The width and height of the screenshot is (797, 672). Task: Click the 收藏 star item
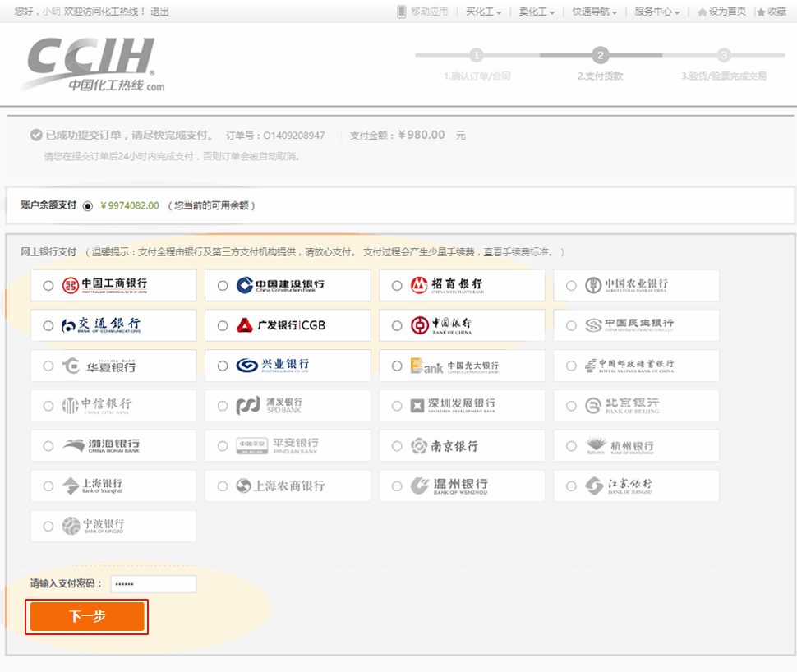pyautogui.click(x=772, y=12)
